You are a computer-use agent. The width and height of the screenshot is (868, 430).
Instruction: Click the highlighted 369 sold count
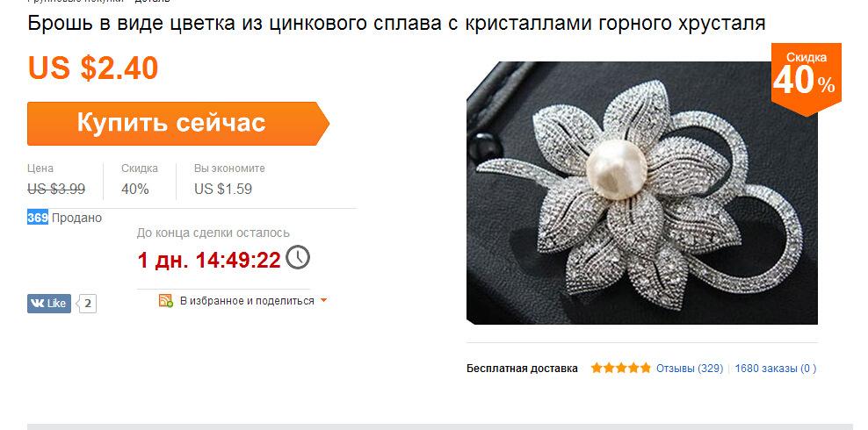[38, 218]
